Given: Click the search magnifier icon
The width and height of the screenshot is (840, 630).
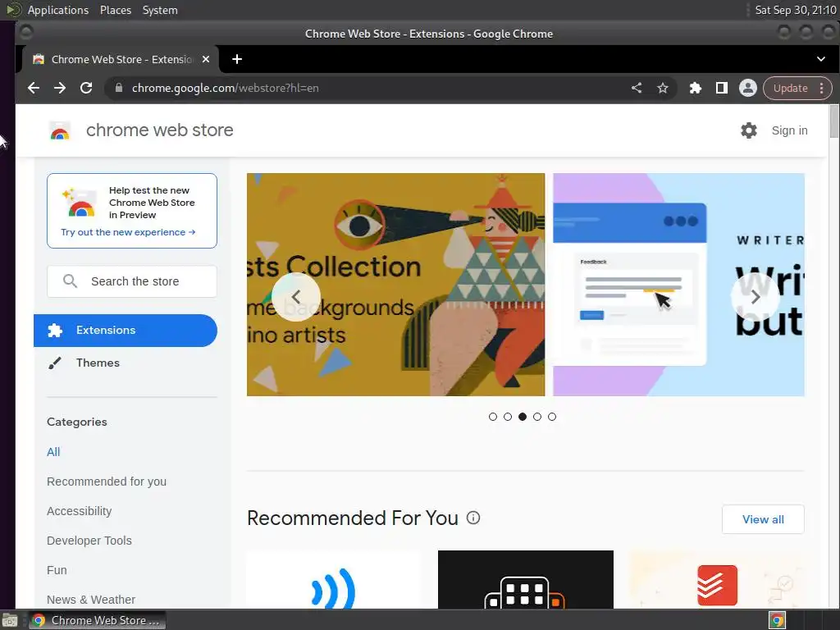Looking at the screenshot, I should [x=71, y=281].
